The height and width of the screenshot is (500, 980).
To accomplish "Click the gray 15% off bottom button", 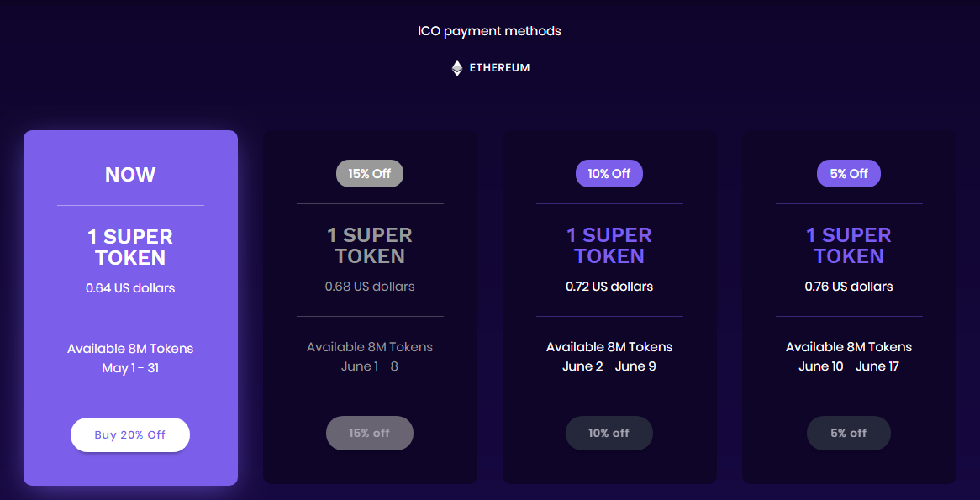I will (369, 433).
